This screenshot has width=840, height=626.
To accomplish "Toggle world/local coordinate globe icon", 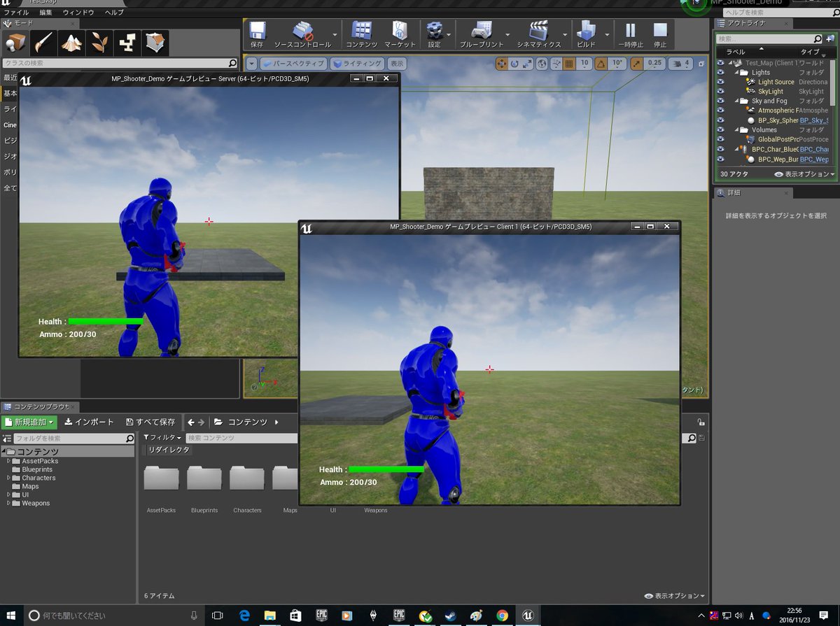I will click(542, 64).
